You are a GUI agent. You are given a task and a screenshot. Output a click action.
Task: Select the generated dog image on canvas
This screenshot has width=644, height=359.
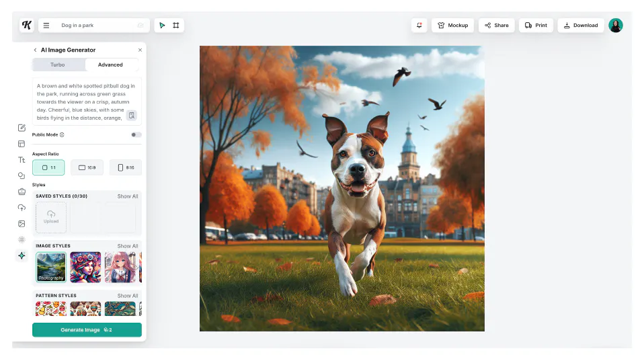[x=342, y=188]
